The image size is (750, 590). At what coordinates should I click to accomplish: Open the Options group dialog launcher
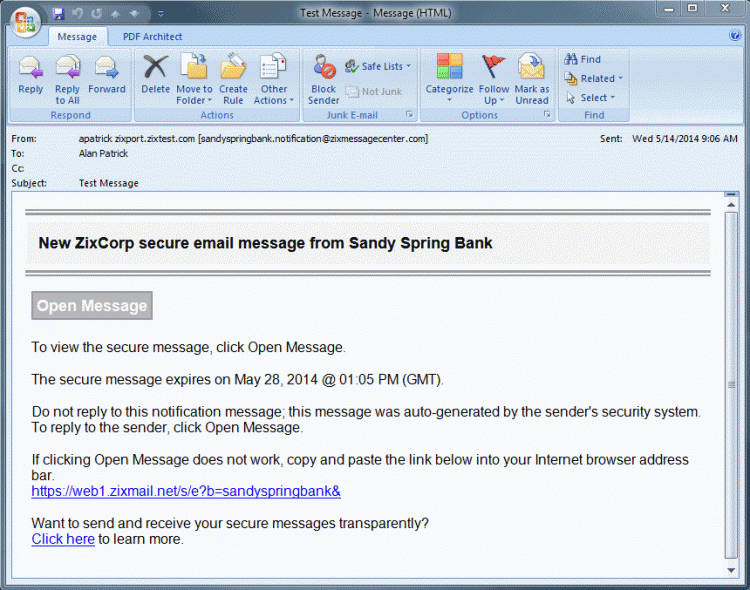547,114
